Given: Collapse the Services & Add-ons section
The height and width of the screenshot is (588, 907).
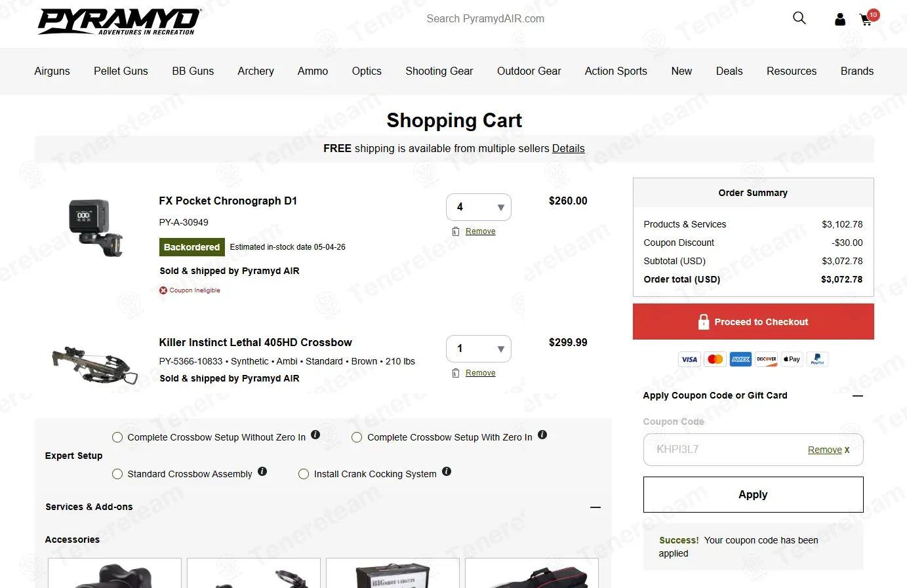Looking at the screenshot, I should (x=595, y=507).
